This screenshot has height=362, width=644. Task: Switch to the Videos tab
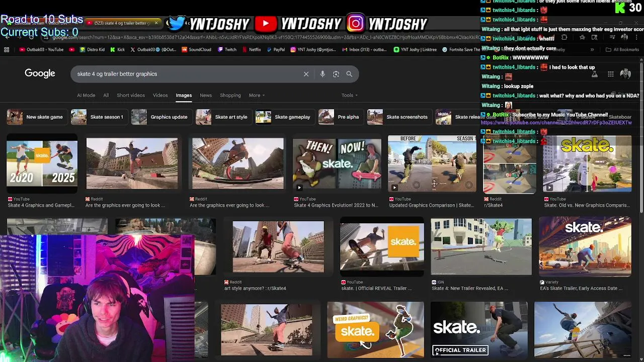point(160,95)
